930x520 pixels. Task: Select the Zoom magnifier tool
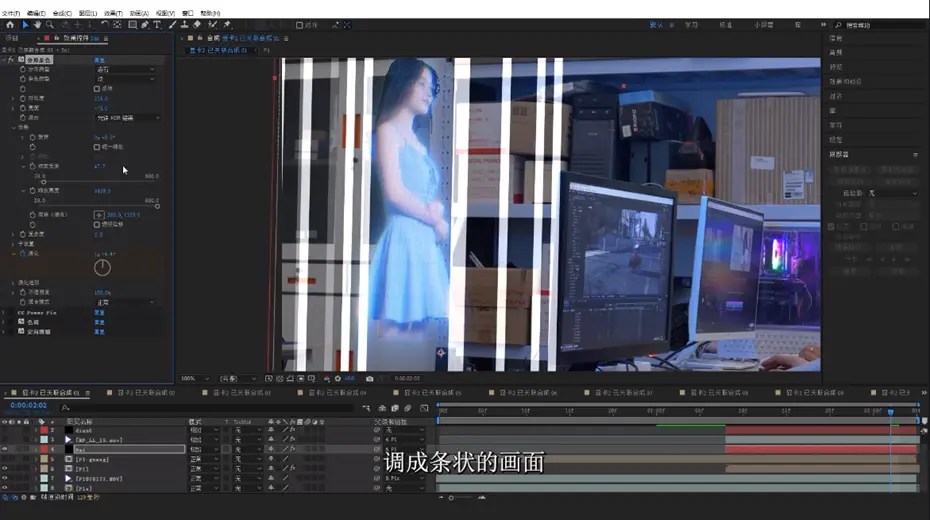tap(50, 25)
